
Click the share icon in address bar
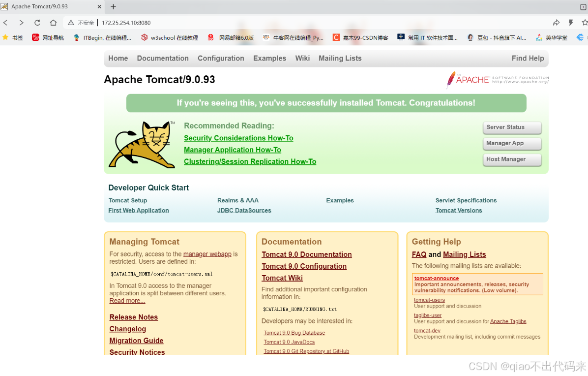556,23
